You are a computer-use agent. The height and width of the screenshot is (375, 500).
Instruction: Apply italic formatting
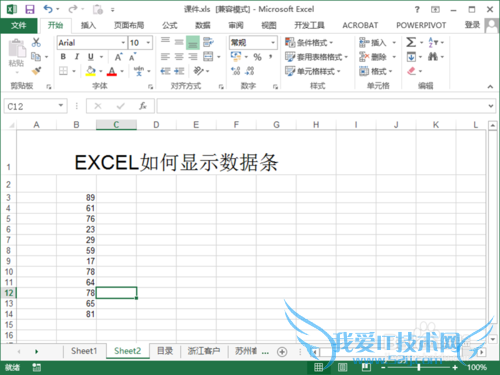(77, 57)
